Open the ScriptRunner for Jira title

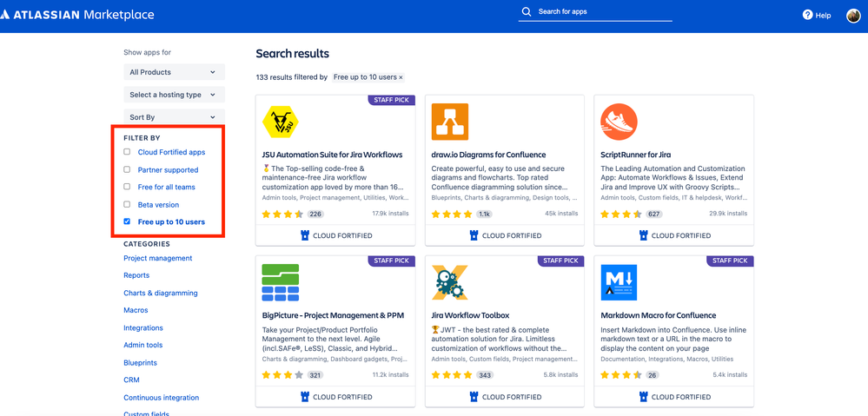click(635, 155)
